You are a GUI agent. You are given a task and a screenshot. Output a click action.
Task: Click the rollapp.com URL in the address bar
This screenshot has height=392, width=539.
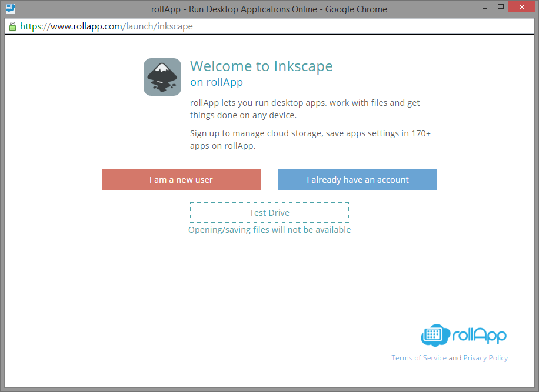click(x=107, y=26)
